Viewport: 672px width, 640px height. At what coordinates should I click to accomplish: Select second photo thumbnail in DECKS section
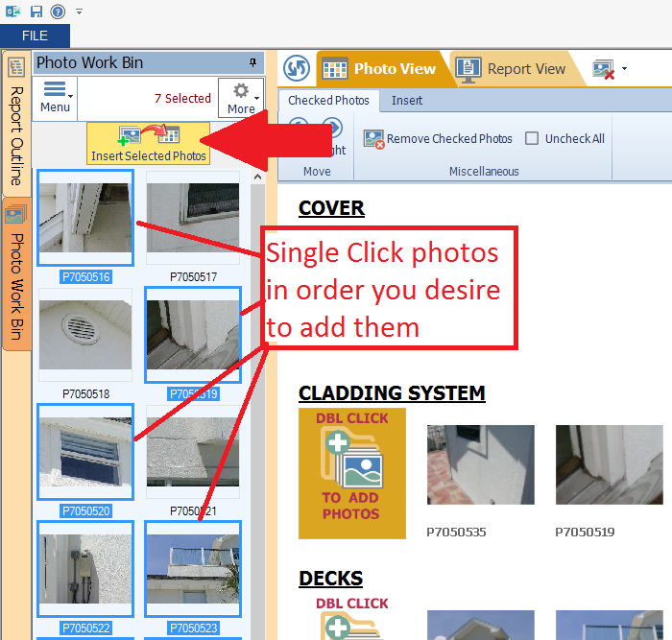tap(609, 626)
